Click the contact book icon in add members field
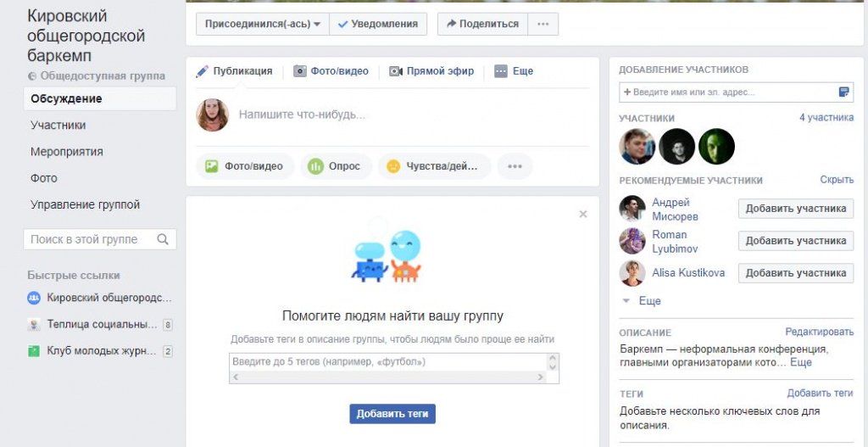Image resolution: width=868 pixels, height=447 pixels. [844, 92]
